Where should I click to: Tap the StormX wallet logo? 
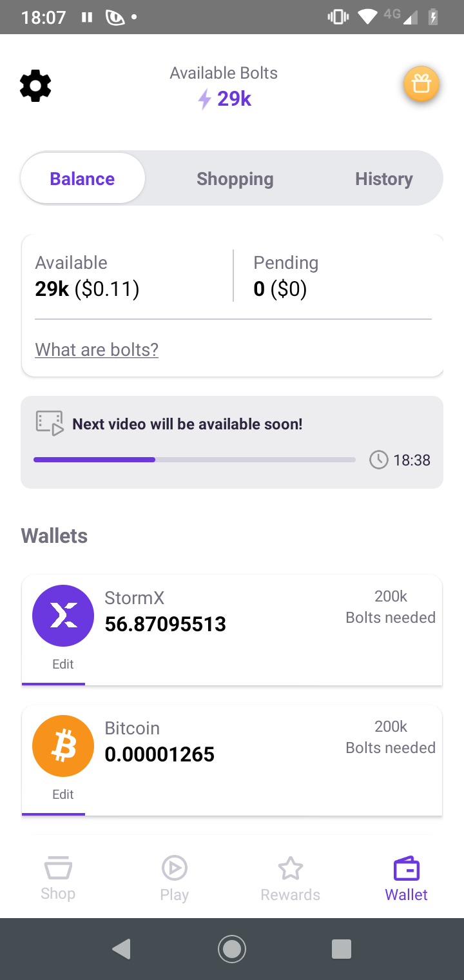pyautogui.click(x=63, y=616)
